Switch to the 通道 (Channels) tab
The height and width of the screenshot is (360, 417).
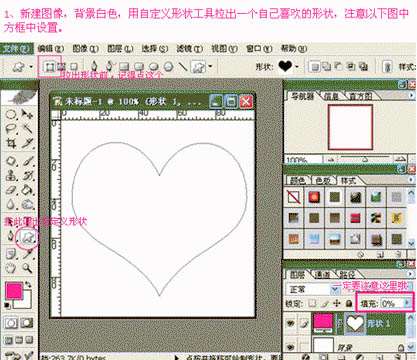tap(322, 275)
